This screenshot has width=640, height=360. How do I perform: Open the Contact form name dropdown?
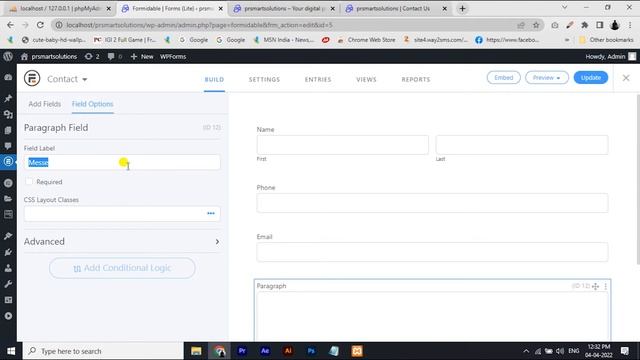(x=67, y=79)
